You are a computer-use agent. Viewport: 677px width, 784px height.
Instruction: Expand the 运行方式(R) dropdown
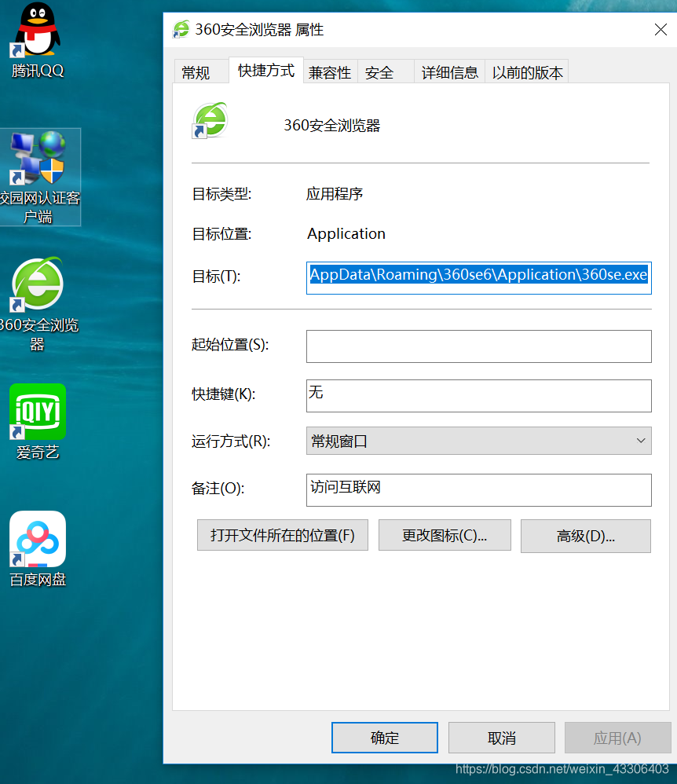(478, 441)
